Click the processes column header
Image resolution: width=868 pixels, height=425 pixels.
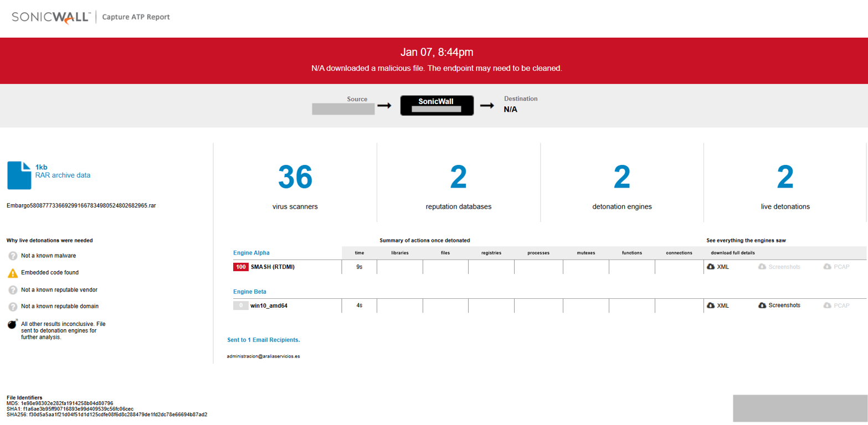[538, 253]
